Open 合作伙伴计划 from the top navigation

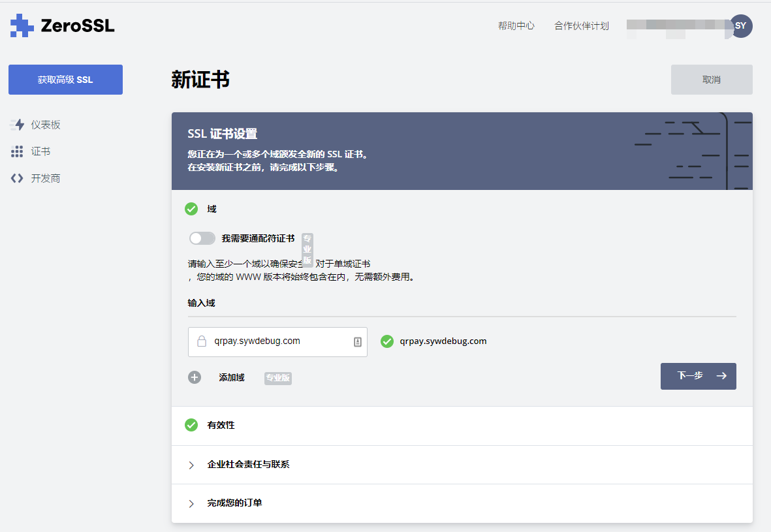click(581, 25)
